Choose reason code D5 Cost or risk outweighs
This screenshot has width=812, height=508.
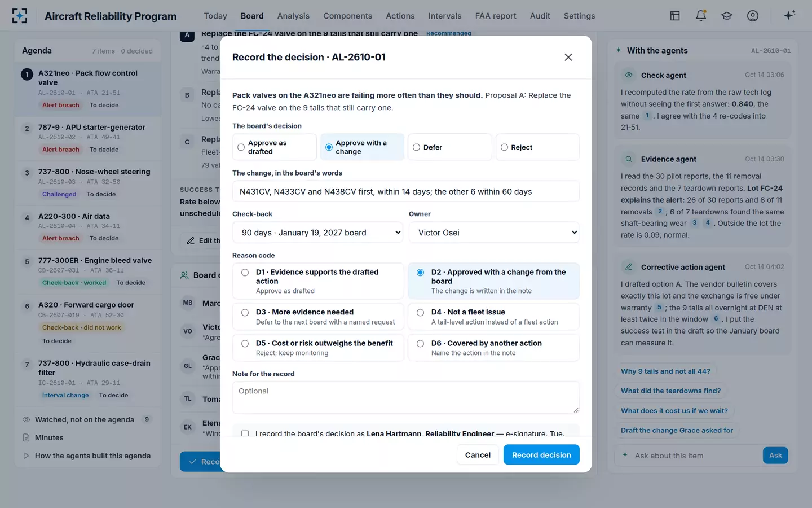pos(318,348)
